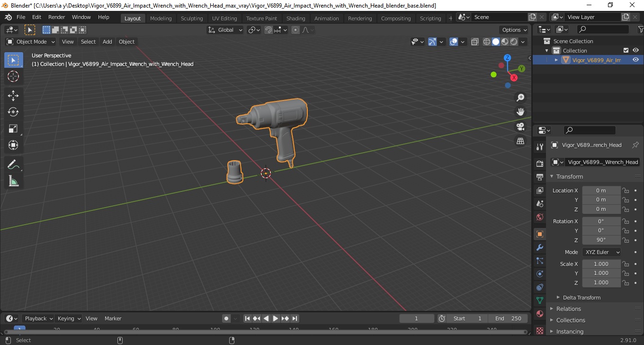Switch to wireframe shading
The image size is (644, 345).
tap(487, 42)
